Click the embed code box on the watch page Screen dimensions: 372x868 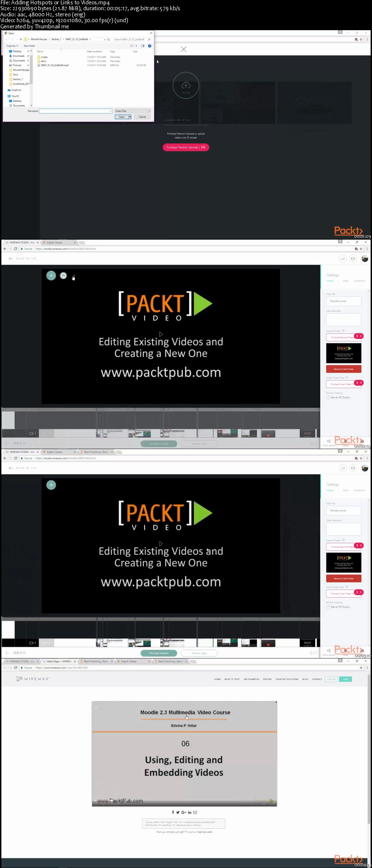coord(183,823)
